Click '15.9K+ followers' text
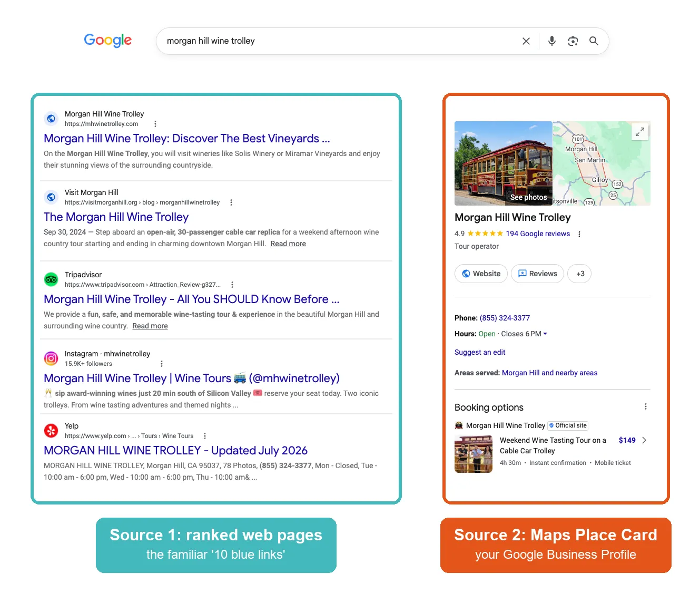 point(88,364)
